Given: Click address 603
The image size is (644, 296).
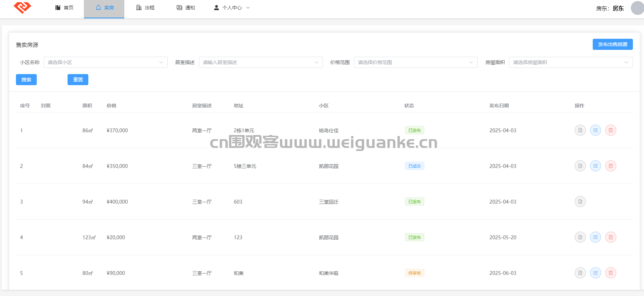Looking at the screenshot, I should [238, 202].
